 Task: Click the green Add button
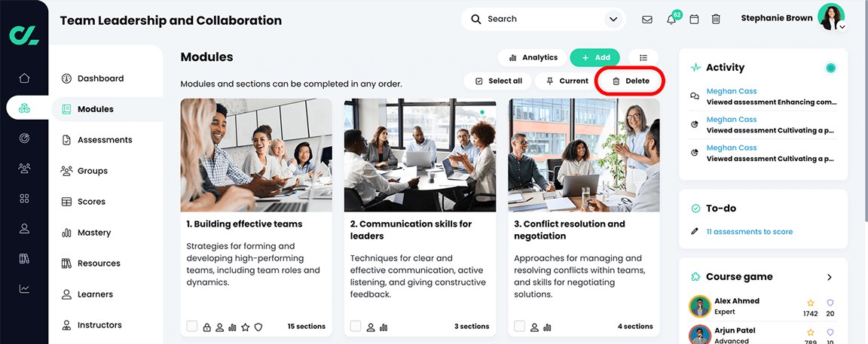(595, 57)
